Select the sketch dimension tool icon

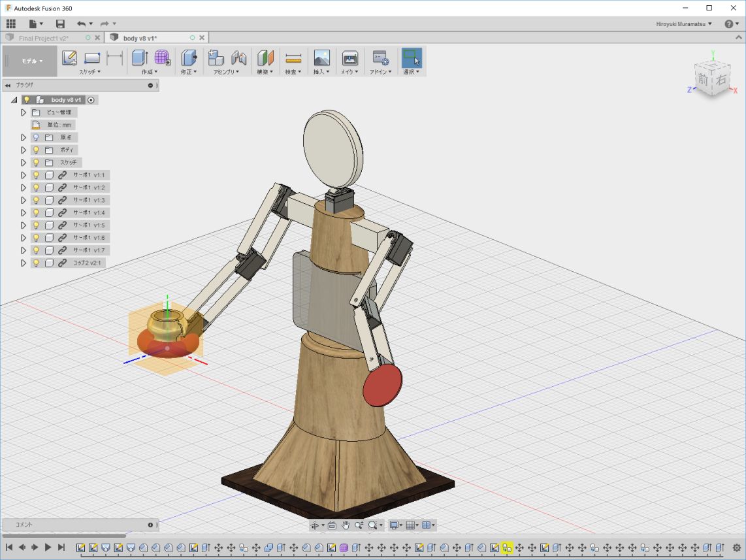115,58
